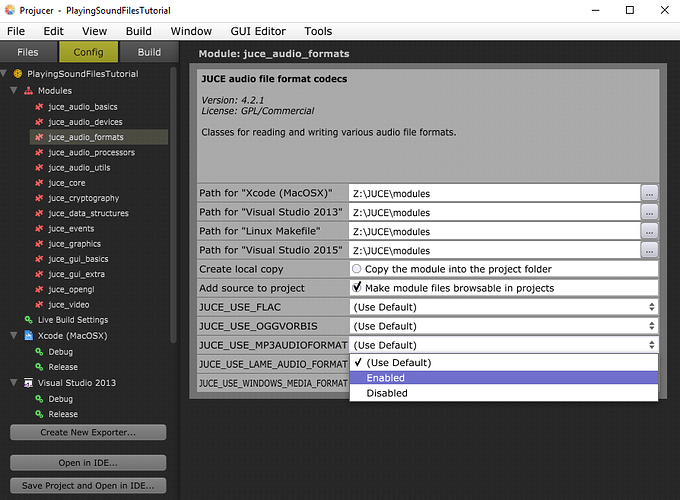This screenshot has height=500, width=680.
Task: Open the Edit menu
Action: tap(53, 31)
